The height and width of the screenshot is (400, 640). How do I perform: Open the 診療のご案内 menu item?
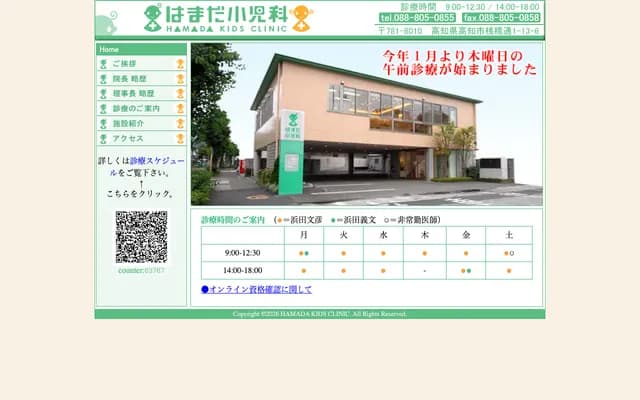(141, 109)
